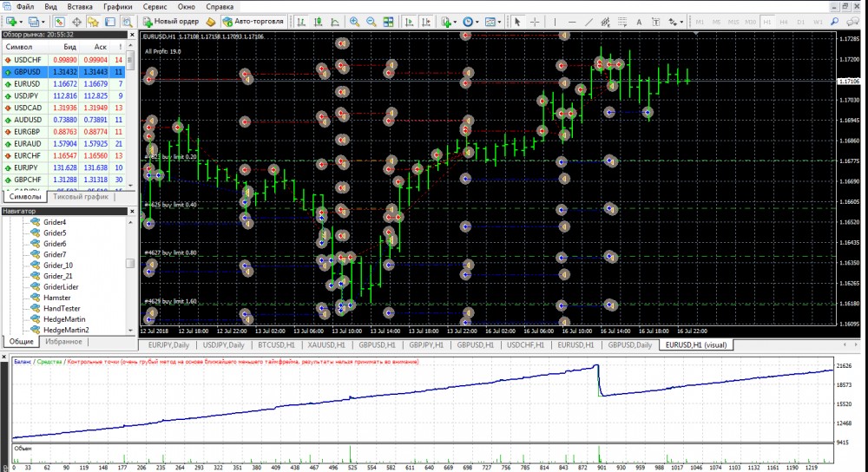This screenshot has width=868, height=472.
Task: Switch chart to candlesticks type
Action: coord(318,22)
